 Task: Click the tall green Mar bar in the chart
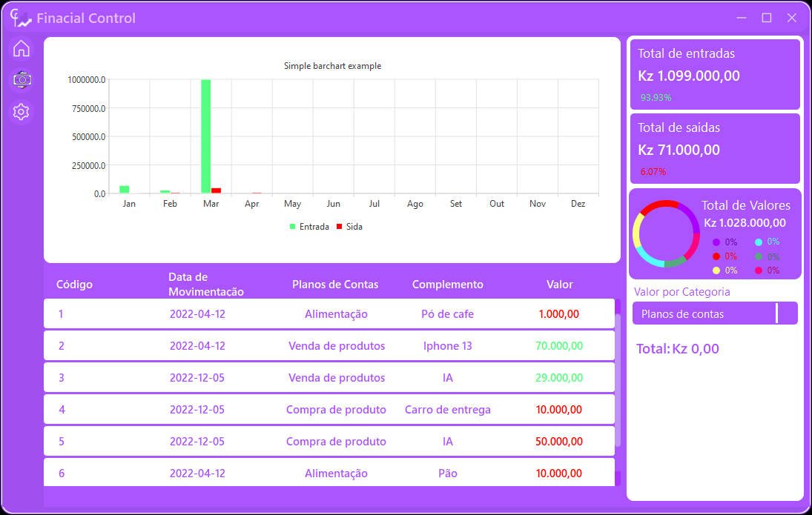[205, 137]
